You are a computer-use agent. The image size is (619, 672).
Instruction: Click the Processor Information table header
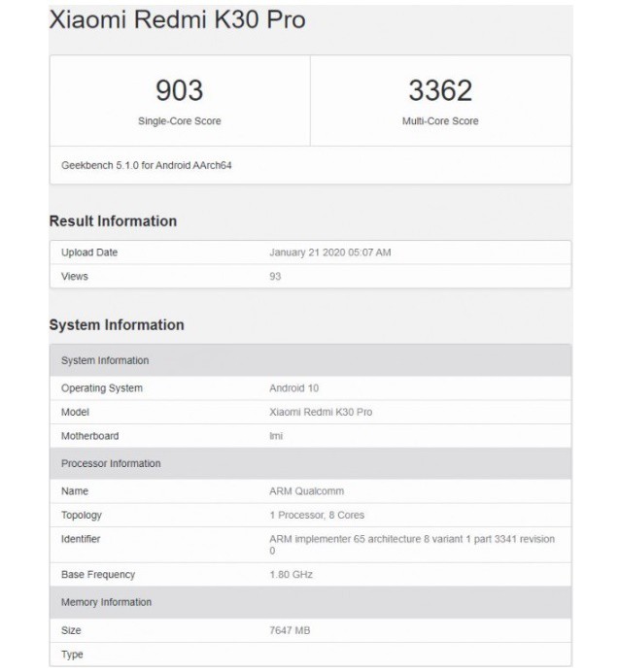click(311, 464)
